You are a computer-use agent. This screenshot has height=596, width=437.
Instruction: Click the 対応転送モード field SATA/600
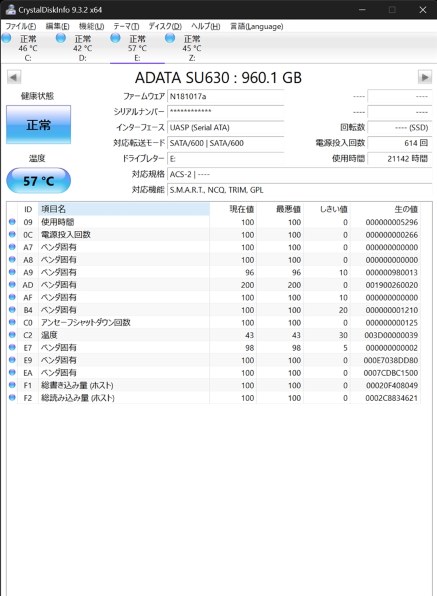point(226,143)
